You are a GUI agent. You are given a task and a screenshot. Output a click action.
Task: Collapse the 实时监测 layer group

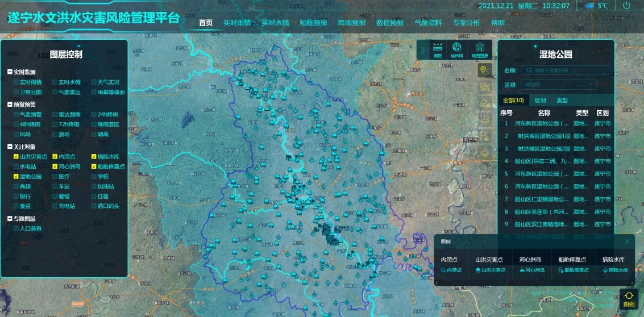(x=10, y=73)
